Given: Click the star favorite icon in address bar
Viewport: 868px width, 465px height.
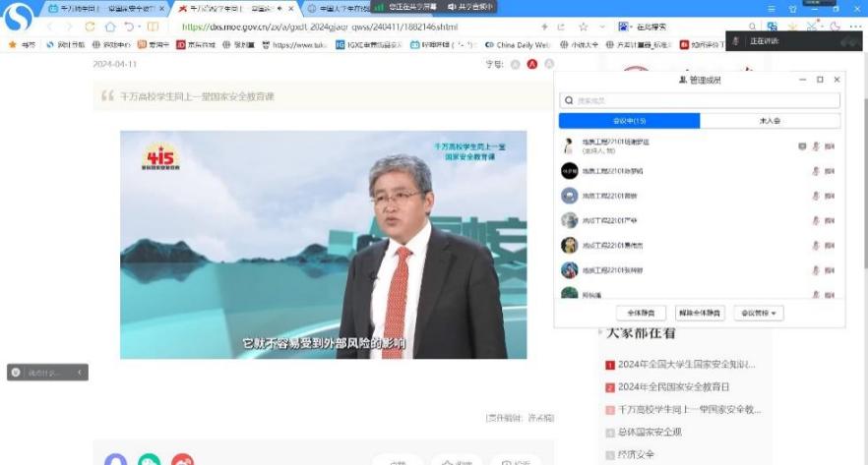Looking at the screenshot, I should coord(584,27).
